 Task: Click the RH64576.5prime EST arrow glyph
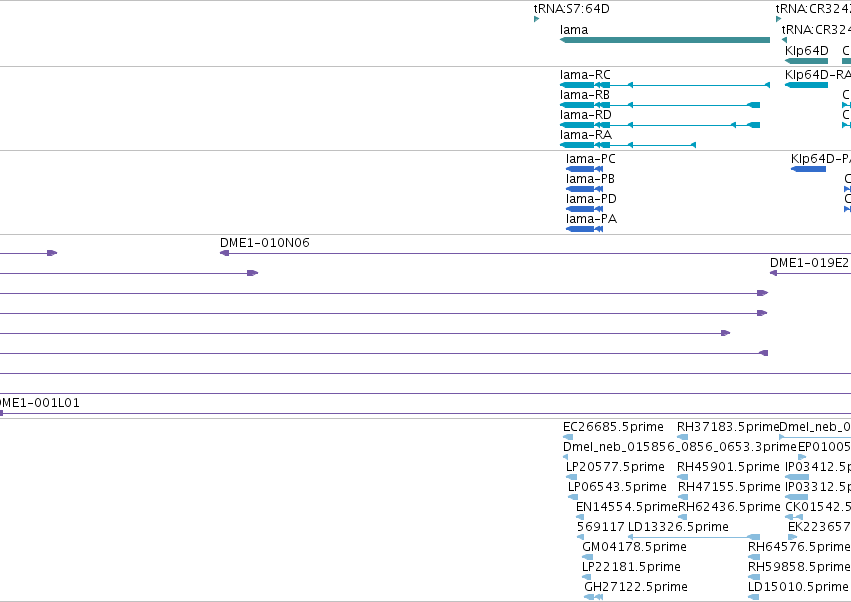753,557
